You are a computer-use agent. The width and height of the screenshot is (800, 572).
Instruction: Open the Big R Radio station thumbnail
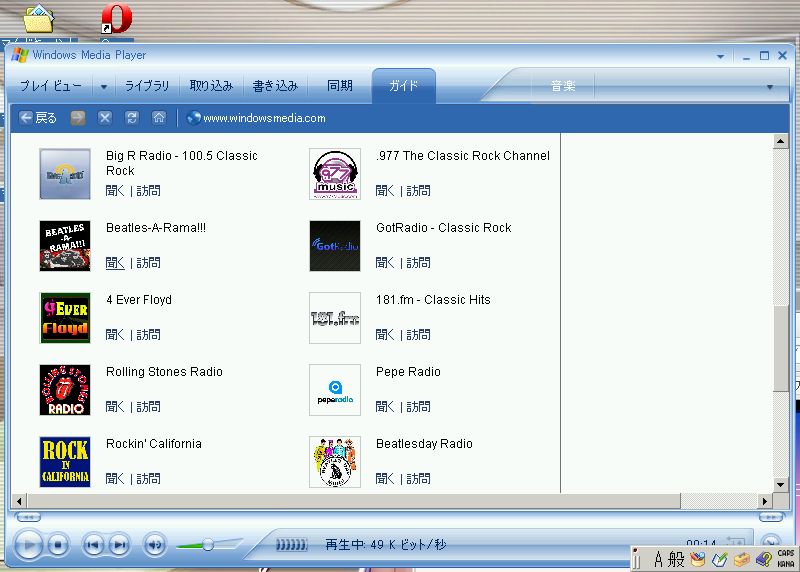65,174
